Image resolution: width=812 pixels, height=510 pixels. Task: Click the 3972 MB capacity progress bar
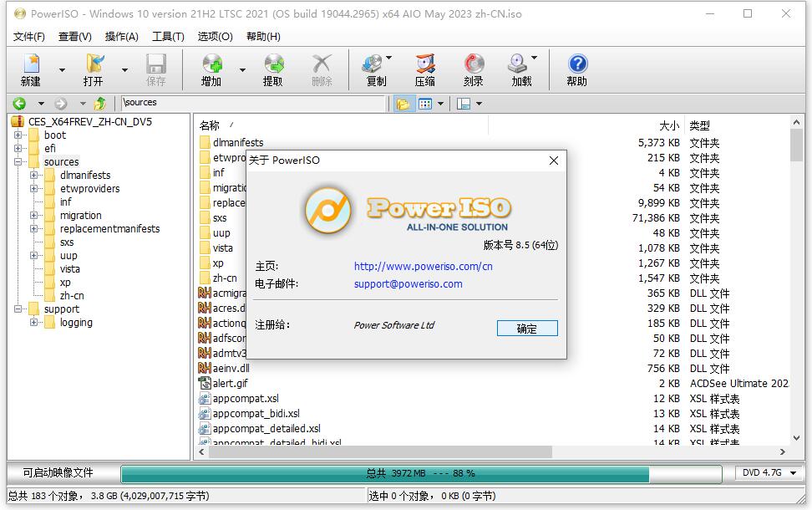(421, 473)
